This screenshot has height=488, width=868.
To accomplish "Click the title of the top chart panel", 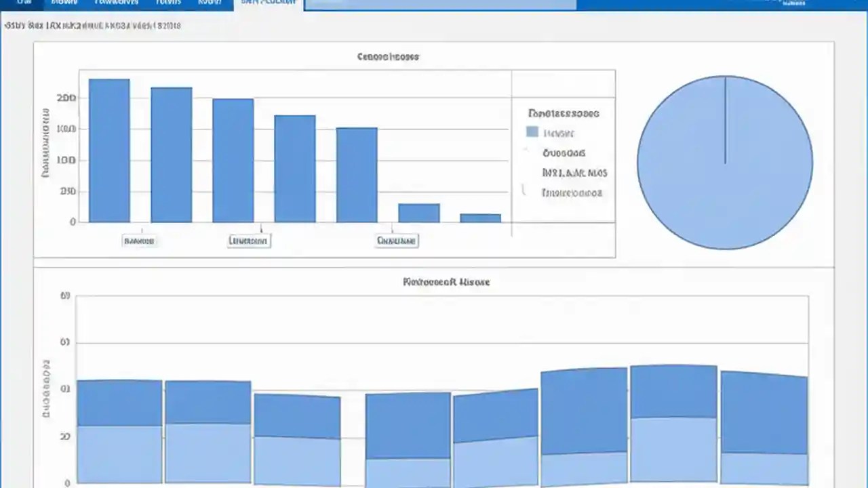I will pyautogui.click(x=388, y=57).
